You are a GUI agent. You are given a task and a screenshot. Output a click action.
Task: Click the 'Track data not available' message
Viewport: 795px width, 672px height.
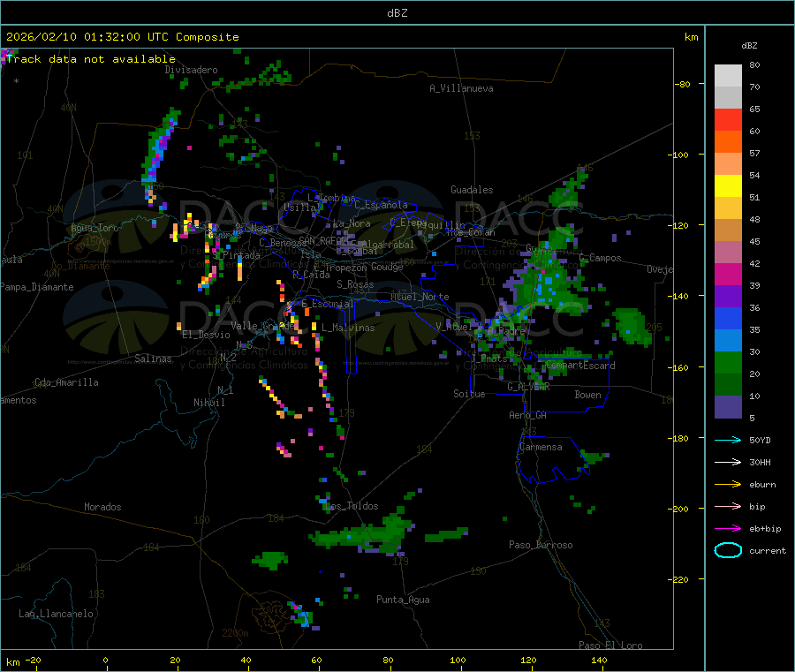91,59
